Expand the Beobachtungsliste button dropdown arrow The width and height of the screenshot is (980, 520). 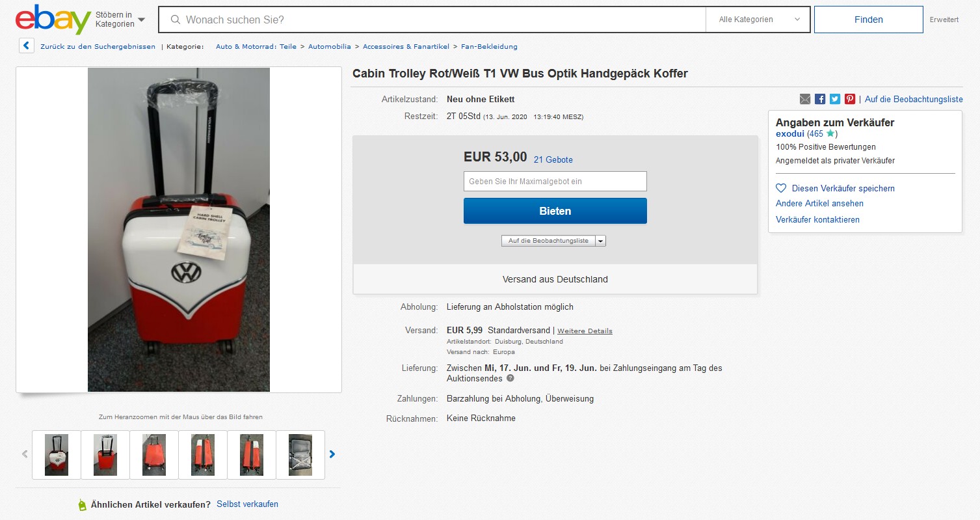[601, 241]
